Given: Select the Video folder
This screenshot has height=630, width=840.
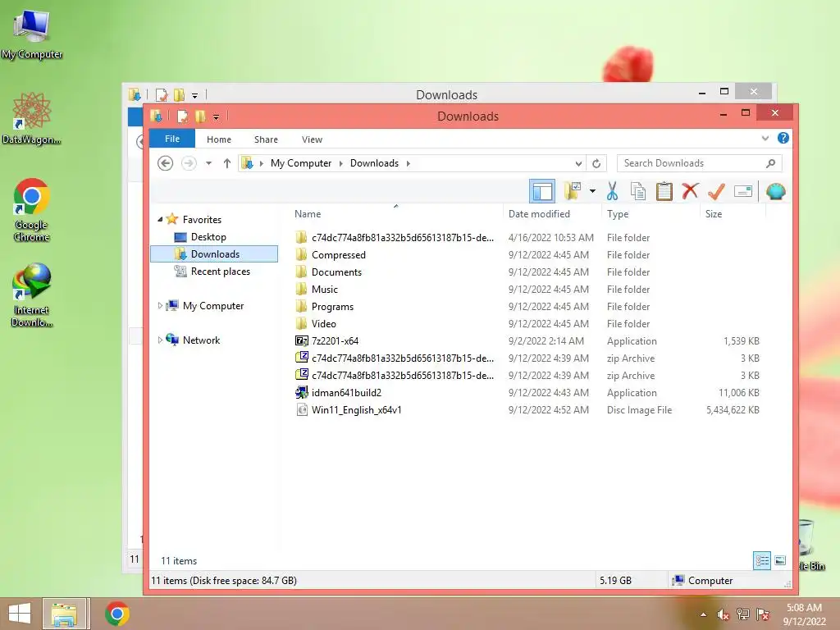Looking at the screenshot, I should pos(323,323).
